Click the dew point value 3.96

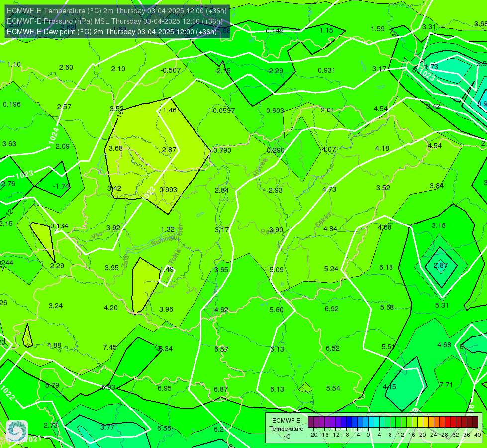[x=166, y=309]
